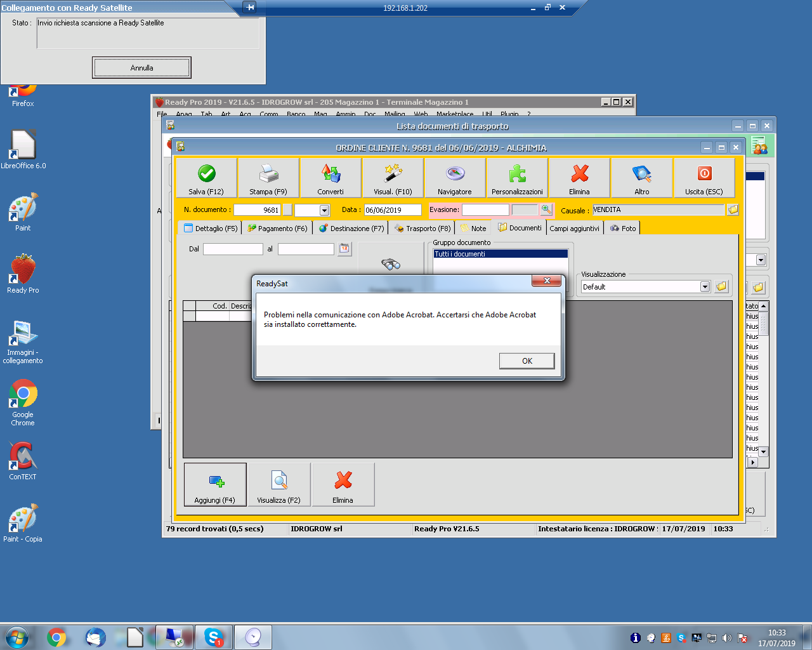This screenshot has height=650, width=812.
Task: Click the users icon in Lista documenti window
Action: click(759, 146)
